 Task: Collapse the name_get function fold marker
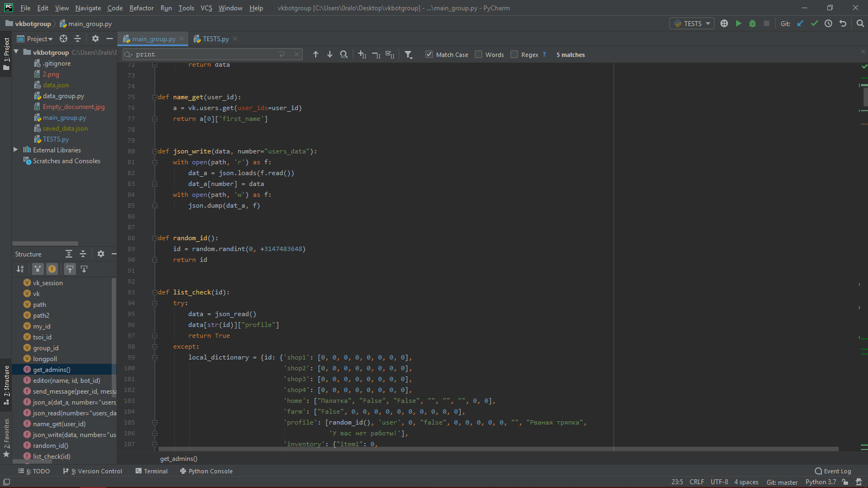pos(155,97)
